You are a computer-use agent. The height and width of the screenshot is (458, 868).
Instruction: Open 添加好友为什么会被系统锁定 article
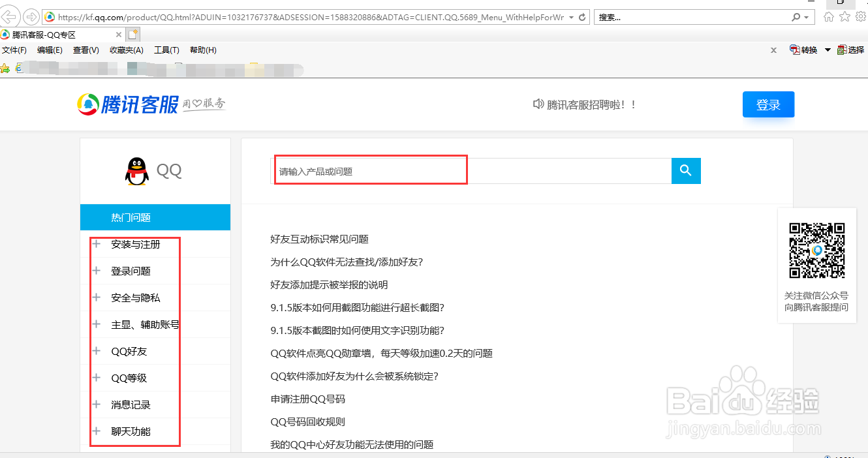click(354, 376)
